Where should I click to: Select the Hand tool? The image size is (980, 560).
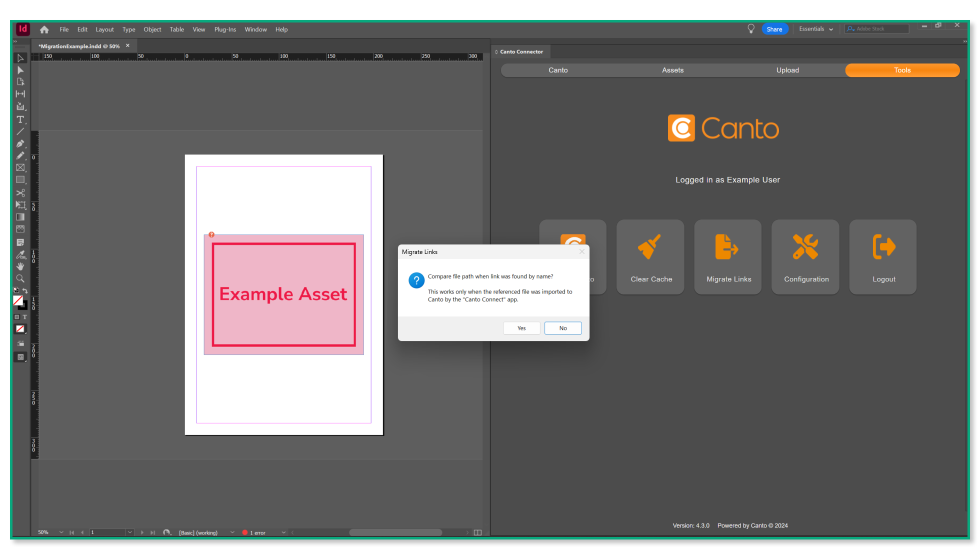point(20,266)
